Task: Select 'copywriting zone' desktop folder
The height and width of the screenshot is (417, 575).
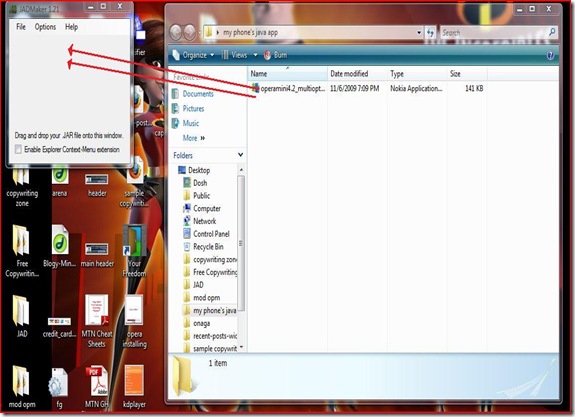Action: (22, 186)
